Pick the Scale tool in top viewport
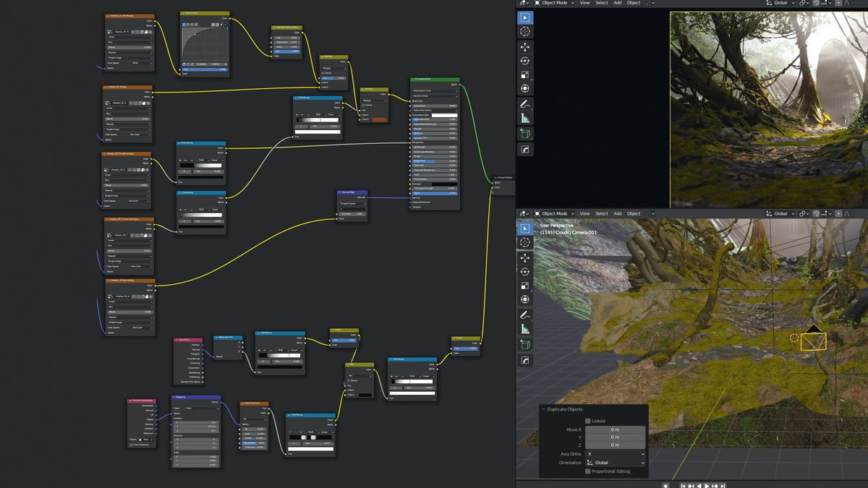The height and width of the screenshot is (488, 868). [525, 74]
